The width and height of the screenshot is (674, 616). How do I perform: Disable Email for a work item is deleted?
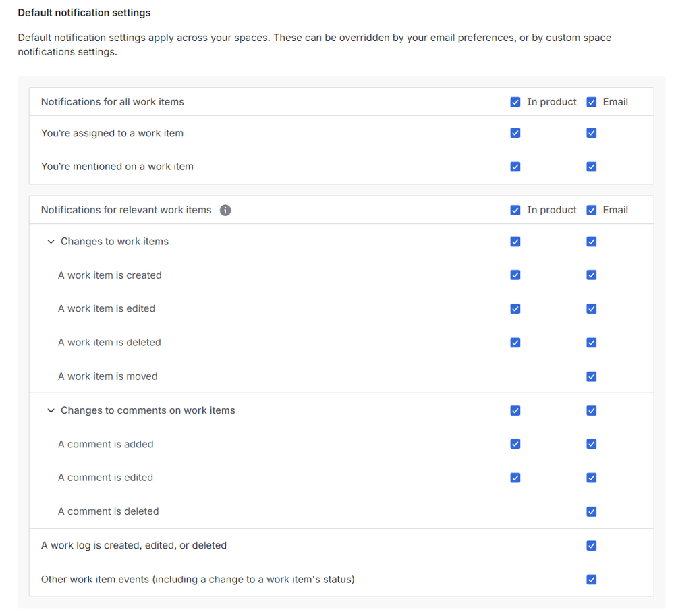tap(592, 342)
